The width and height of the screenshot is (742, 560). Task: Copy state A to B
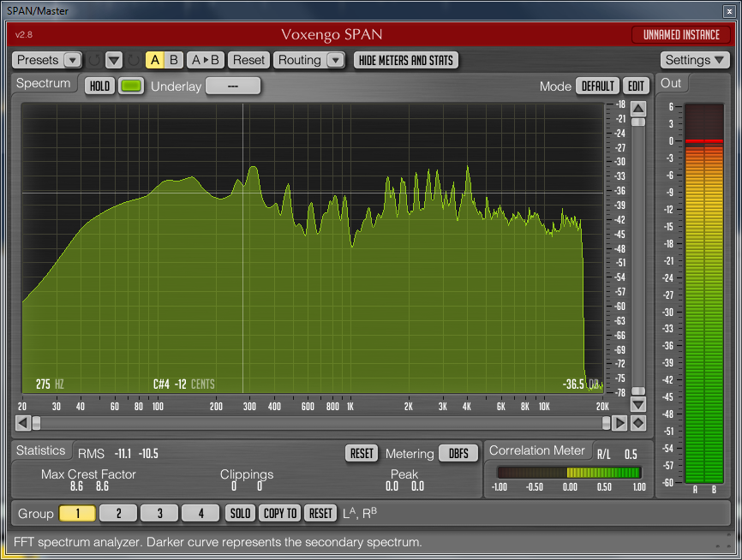tap(205, 60)
